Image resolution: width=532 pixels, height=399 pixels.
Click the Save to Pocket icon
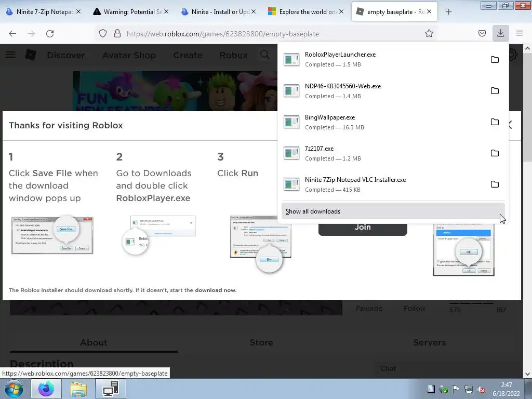coord(482,34)
